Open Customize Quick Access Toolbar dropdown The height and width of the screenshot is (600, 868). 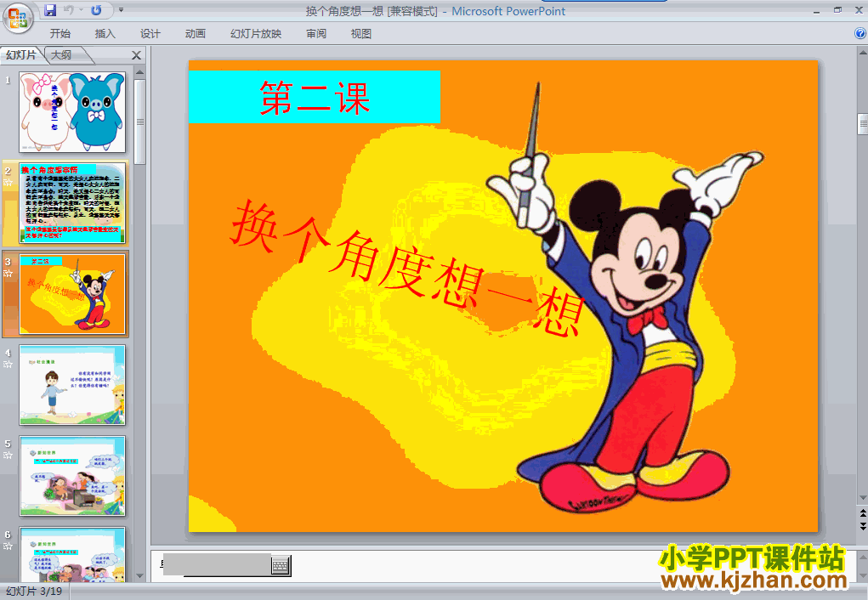(x=121, y=10)
